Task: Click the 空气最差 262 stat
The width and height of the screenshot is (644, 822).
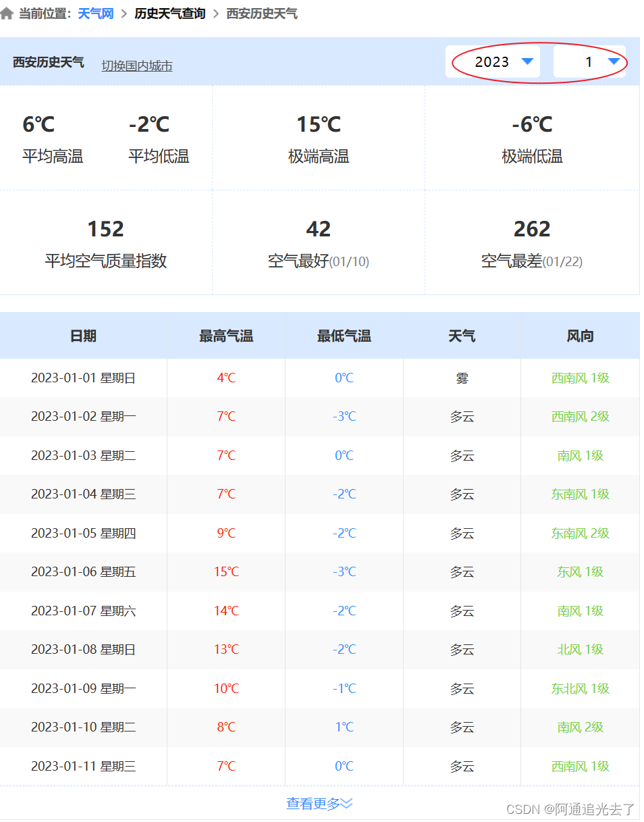Action: pos(532,244)
